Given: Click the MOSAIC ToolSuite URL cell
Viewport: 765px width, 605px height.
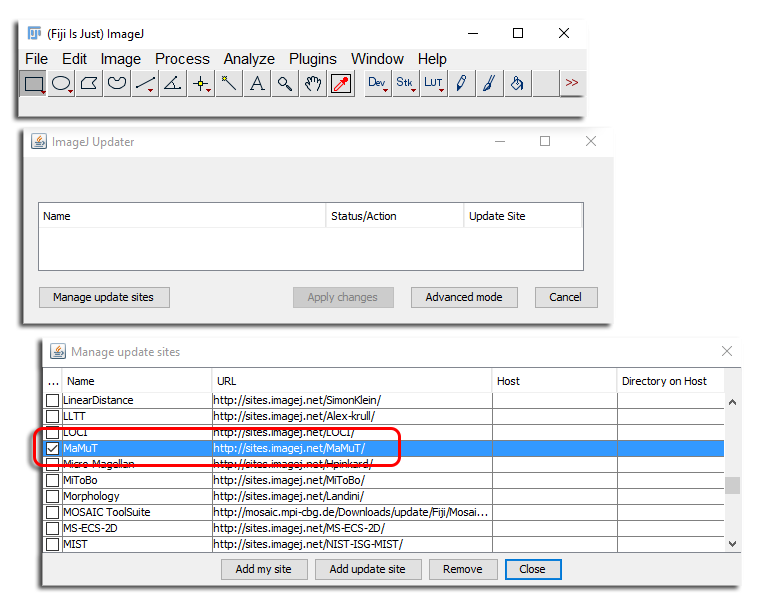Looking at the screenshot, I should click(352, 513).
